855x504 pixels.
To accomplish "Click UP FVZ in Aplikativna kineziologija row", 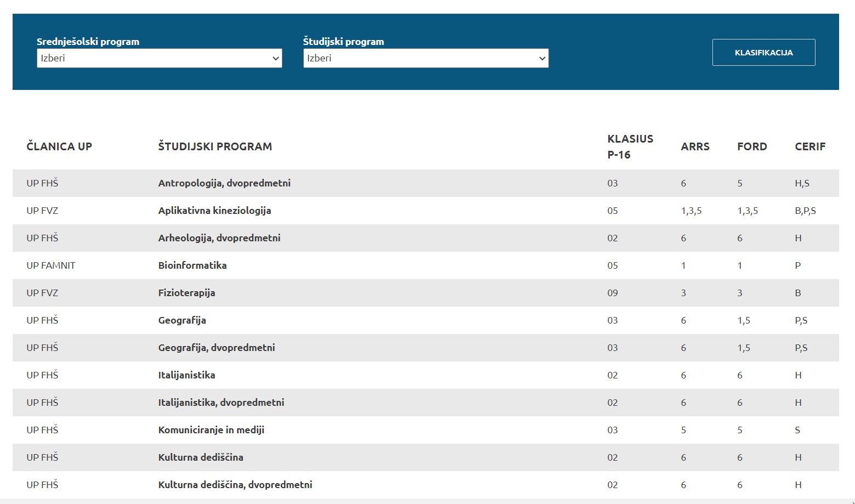I will click(42, 211).
